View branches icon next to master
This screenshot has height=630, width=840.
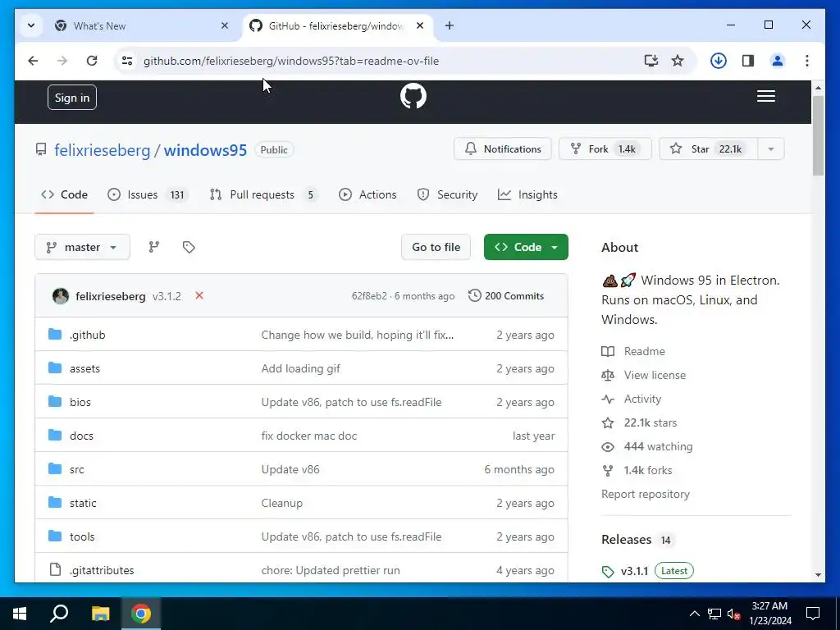(153, 247)
